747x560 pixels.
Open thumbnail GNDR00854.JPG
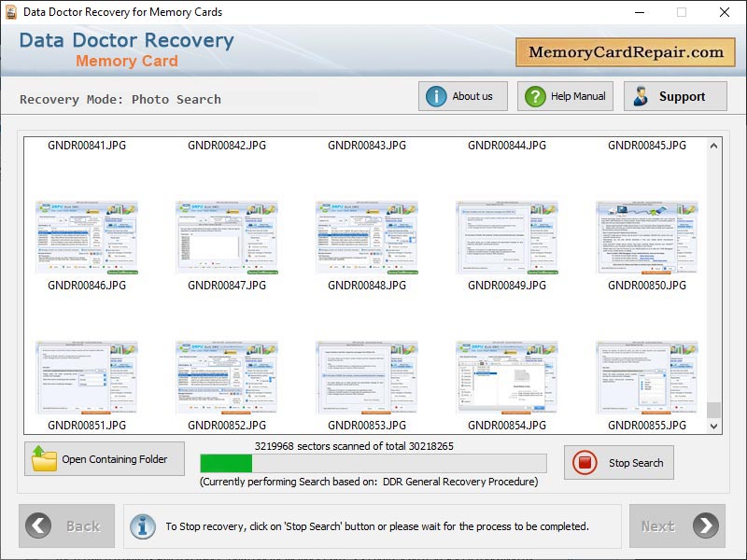[x=506, y=376]
